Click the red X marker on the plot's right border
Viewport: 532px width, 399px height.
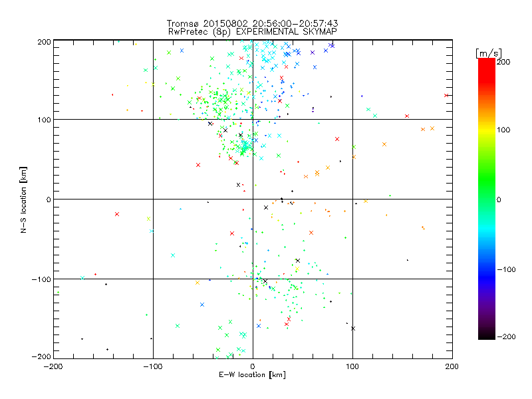(x=446, y=95)
